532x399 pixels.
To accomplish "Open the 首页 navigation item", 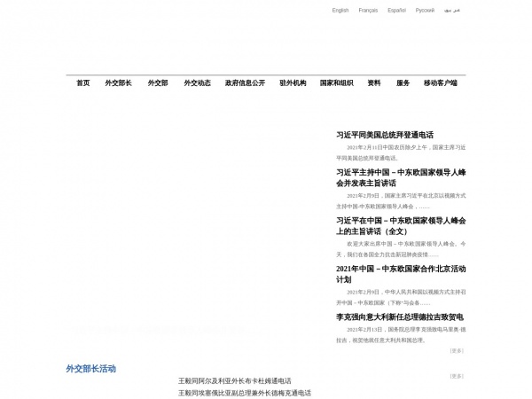I will pyautogui.click(x=83, y=82).
